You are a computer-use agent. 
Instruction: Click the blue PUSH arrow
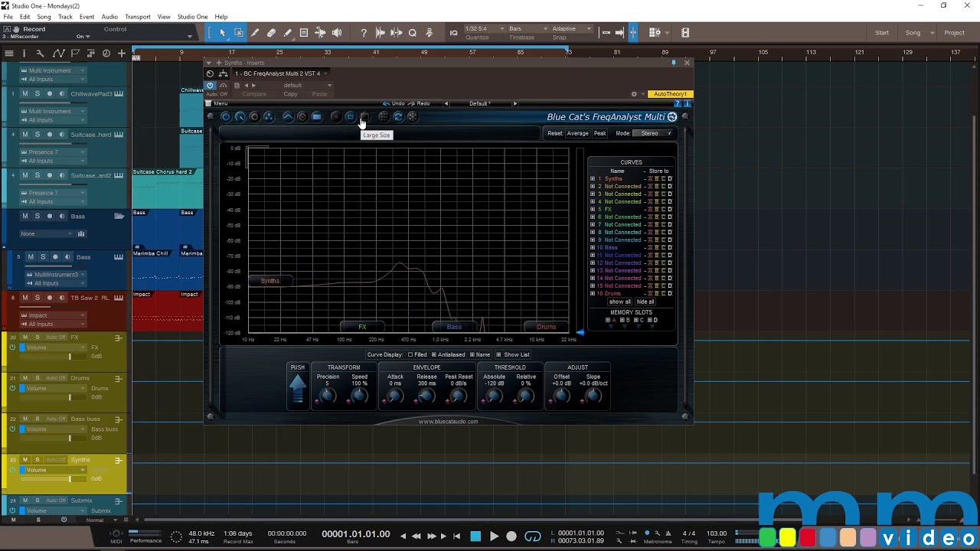[297, 388]
